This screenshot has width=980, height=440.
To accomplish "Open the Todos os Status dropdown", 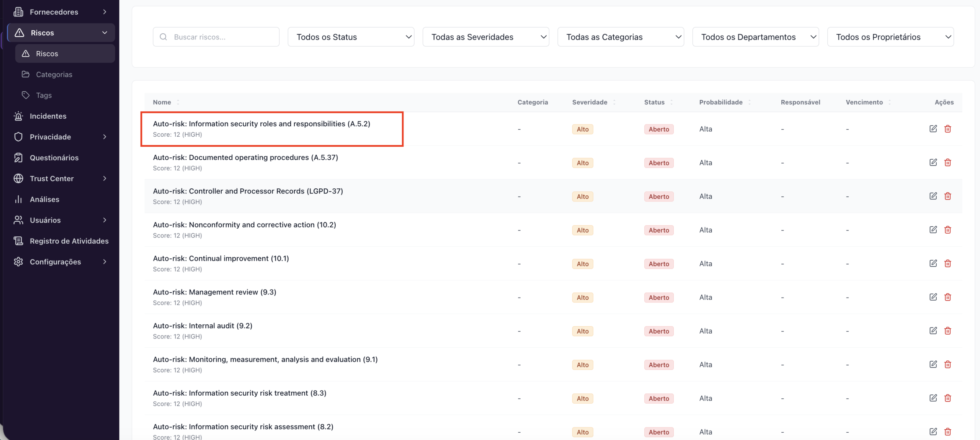I will click(x=351, y=37).
